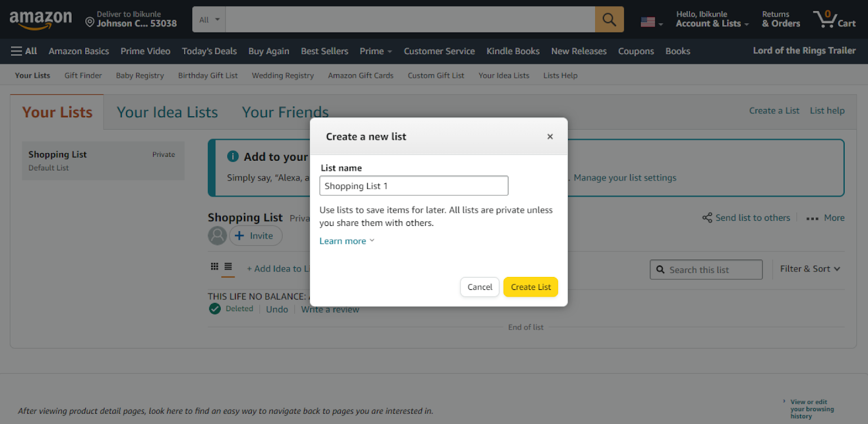The height and width of the screenshot is (424, 868).
Task: Click the three-dot More icon
Action: click(812, 218)
